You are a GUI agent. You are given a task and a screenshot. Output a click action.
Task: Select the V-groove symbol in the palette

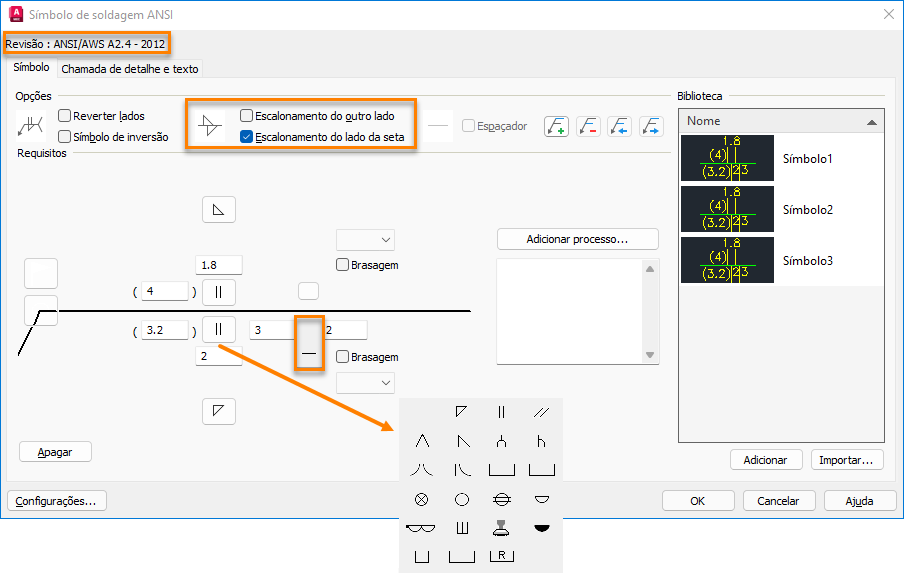point(422,442)
